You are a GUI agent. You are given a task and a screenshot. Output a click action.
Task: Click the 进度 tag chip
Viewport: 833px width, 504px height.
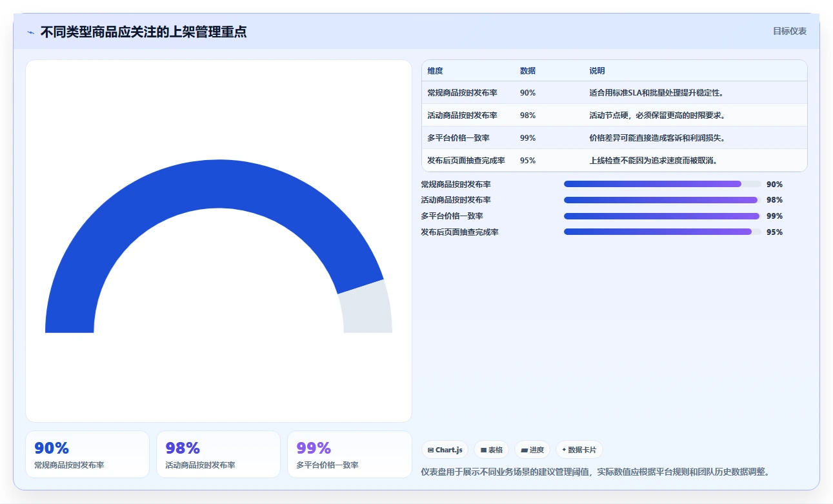(x=532, y=450)
